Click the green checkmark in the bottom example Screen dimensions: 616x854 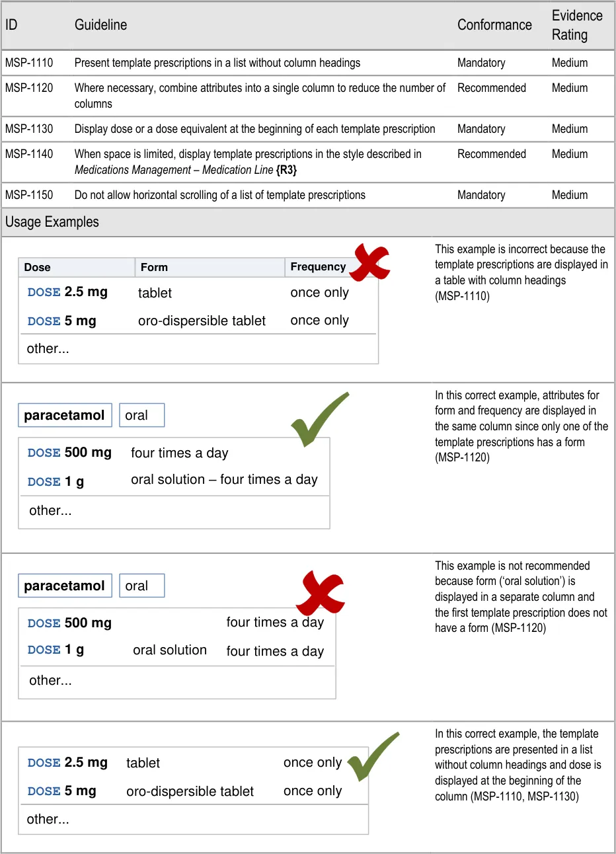coord(372,756)
